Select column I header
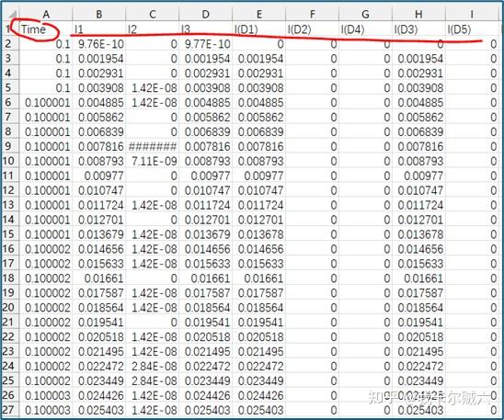The height and width of the screenshot is (420, 504). point(472,15)
